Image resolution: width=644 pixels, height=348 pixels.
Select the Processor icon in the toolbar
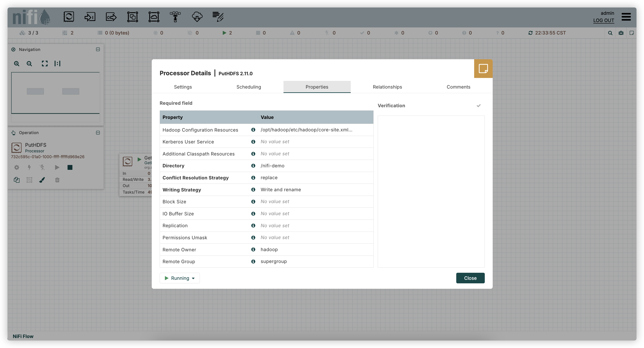pos(68,17)
